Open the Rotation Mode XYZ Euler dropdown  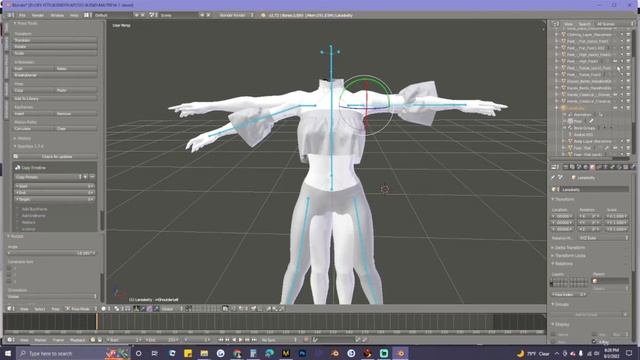(603, 238)
